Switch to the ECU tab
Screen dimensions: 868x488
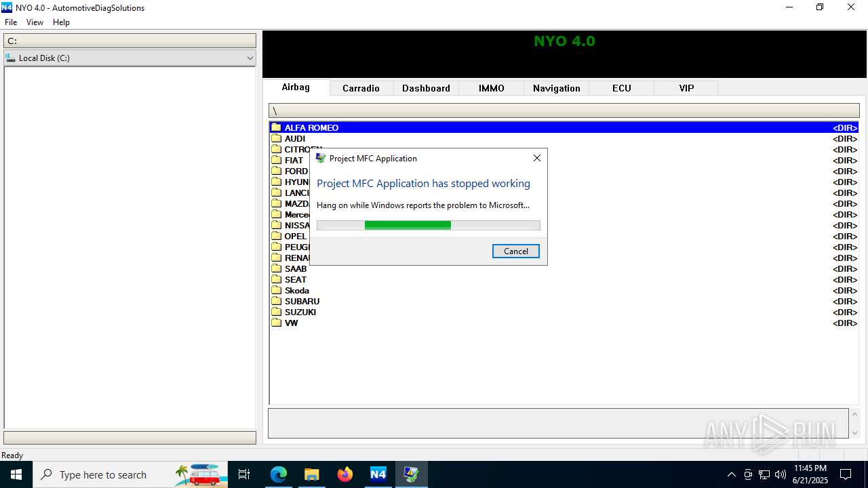(622, 88)
